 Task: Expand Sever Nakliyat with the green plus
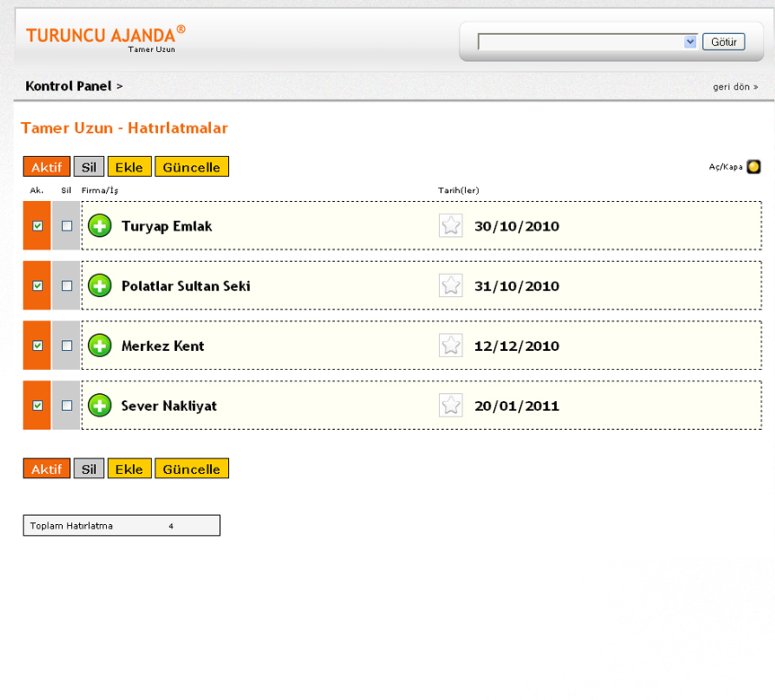pyautogui.click(x=100, y=406)
